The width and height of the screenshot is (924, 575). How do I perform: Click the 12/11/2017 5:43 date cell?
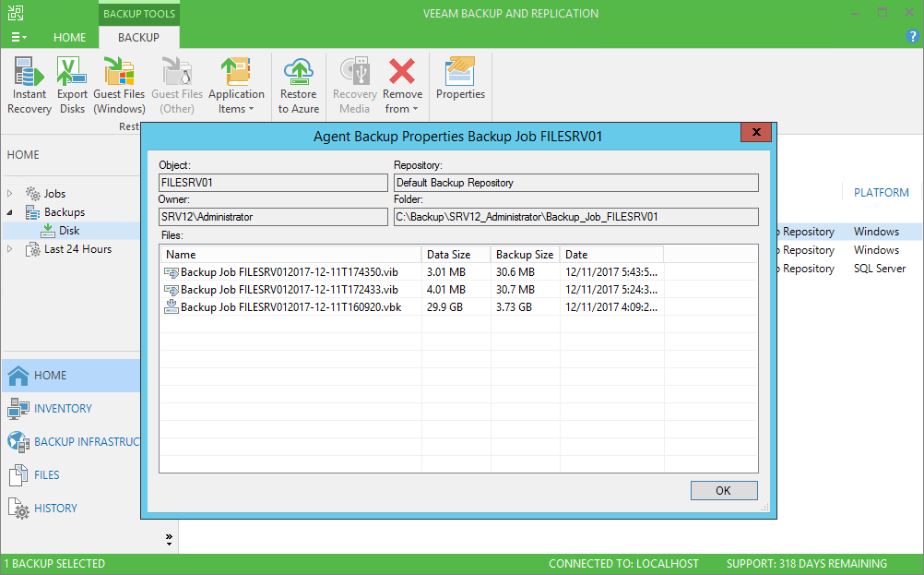(611, 272)
